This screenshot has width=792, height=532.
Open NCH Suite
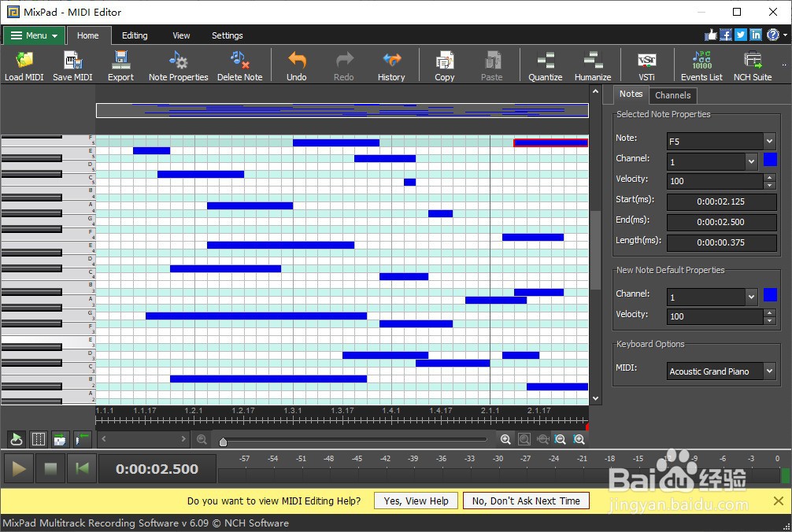[753, 65]
